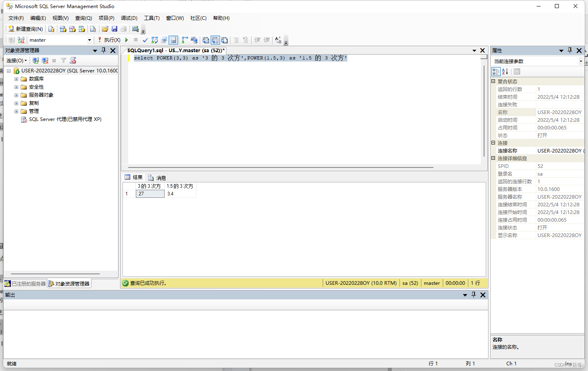This screenshot has height=371, width=588.
Task: Open a Database Engine Query icon
Action: (51, 29)
